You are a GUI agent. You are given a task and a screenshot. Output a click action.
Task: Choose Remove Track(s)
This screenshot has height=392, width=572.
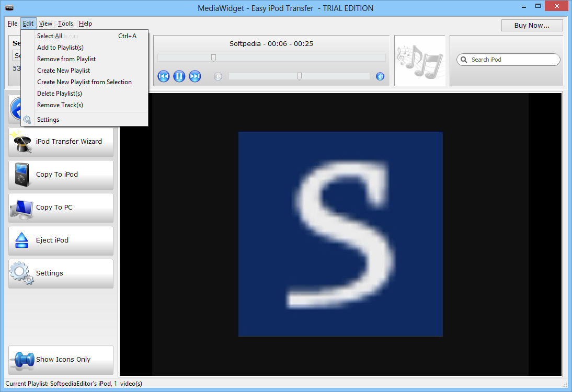tap(84, 105)
